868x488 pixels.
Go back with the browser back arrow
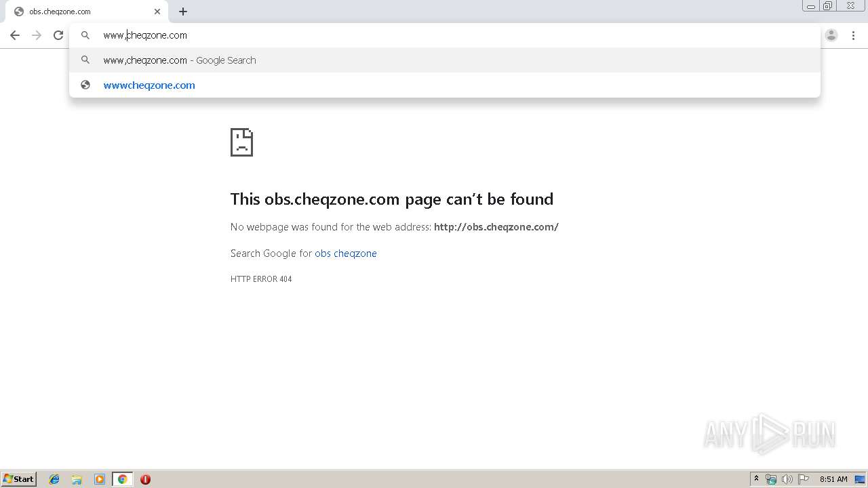coord(15,35)
